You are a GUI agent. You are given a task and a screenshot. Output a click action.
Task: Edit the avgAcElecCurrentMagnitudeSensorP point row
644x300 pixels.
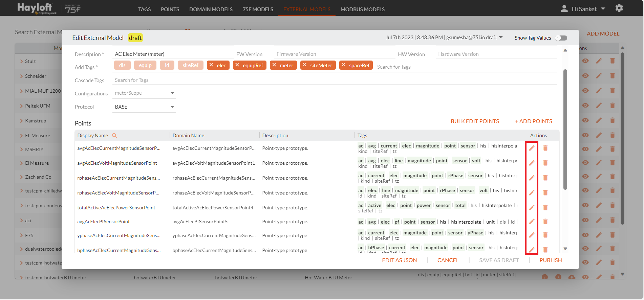(532, 148)
